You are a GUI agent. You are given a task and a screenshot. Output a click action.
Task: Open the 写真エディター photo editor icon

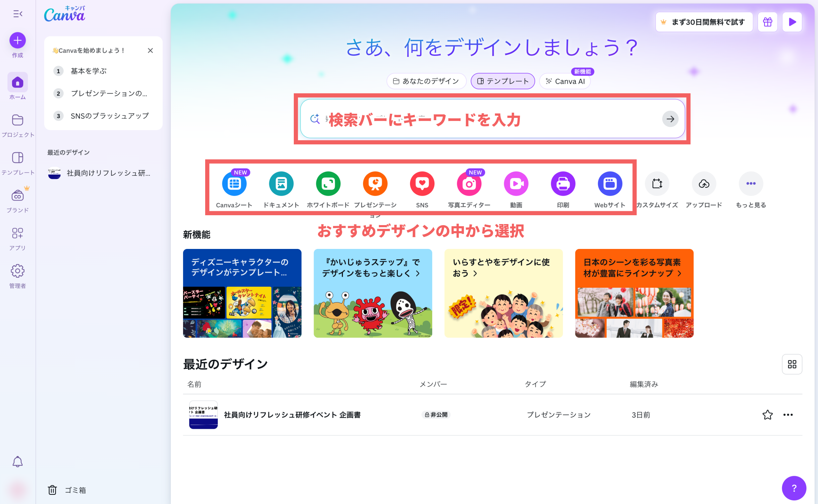pos(469,184)
